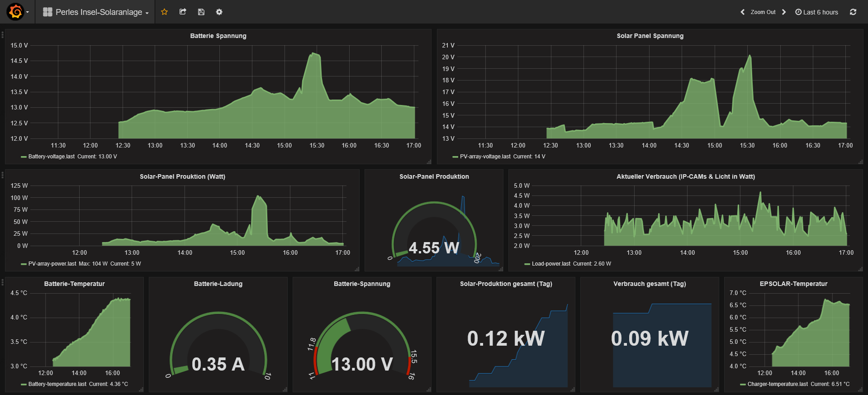This screenshot has width=868, height=395.
Task: Refresh the dashboard with the refresh icon
Action: point(853,12)
